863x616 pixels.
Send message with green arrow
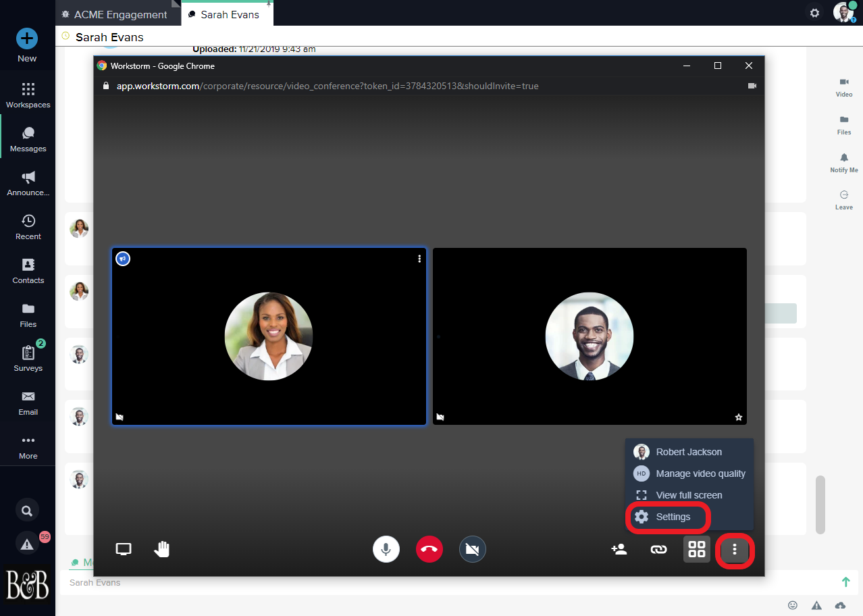pos(845,582)
